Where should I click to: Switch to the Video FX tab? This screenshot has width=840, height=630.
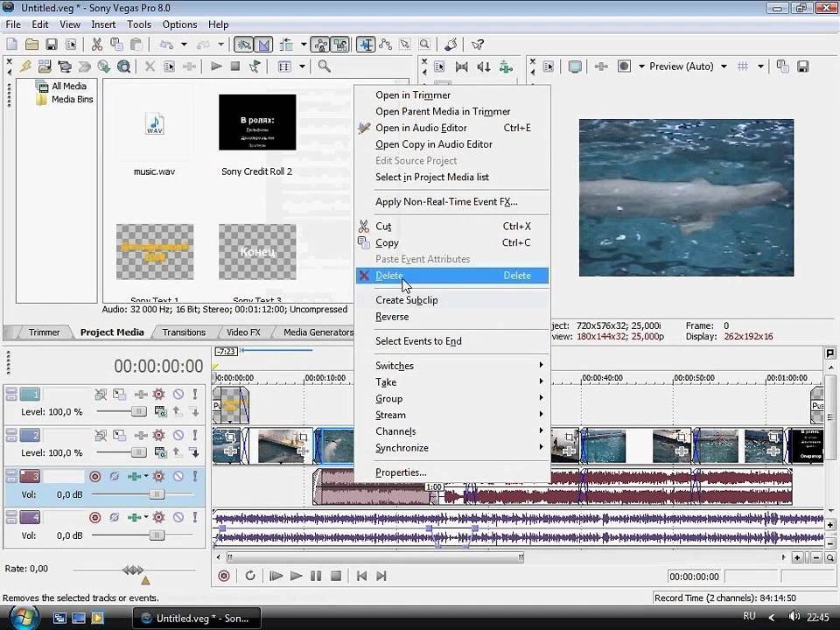click(243, 332)
